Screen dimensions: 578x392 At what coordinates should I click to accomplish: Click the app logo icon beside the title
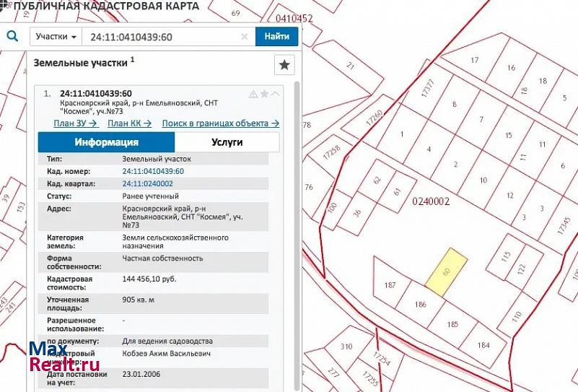tap(5, 6)
